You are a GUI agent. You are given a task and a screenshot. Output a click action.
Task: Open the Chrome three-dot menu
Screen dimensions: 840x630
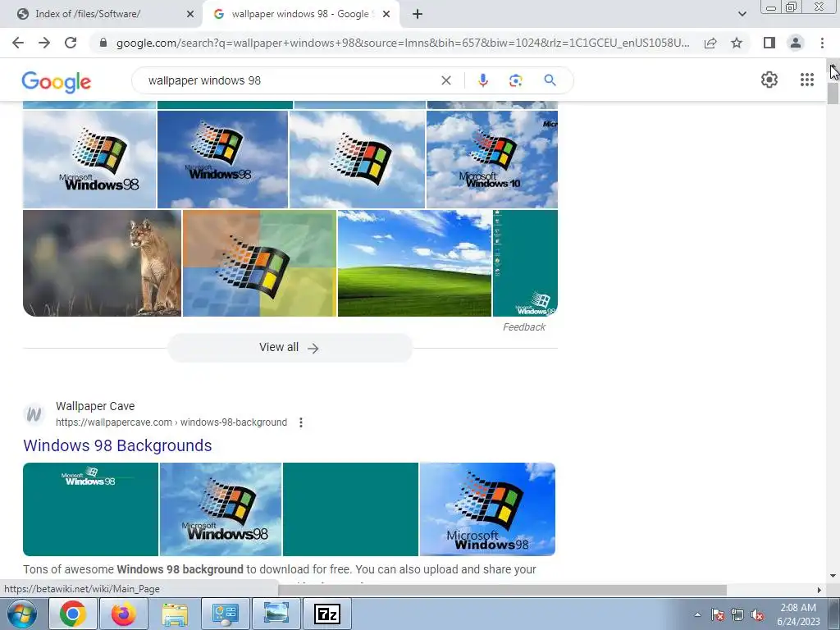(822, 43)
